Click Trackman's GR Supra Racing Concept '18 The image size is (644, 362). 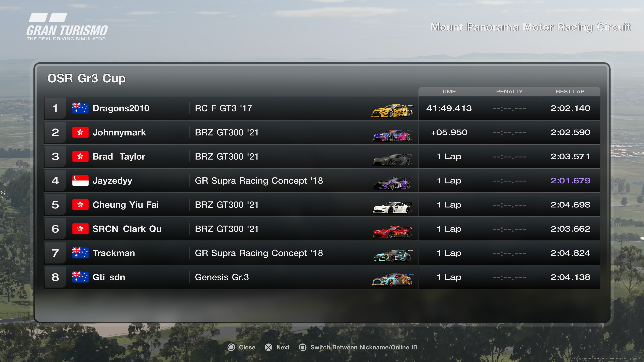coord(259,253)
